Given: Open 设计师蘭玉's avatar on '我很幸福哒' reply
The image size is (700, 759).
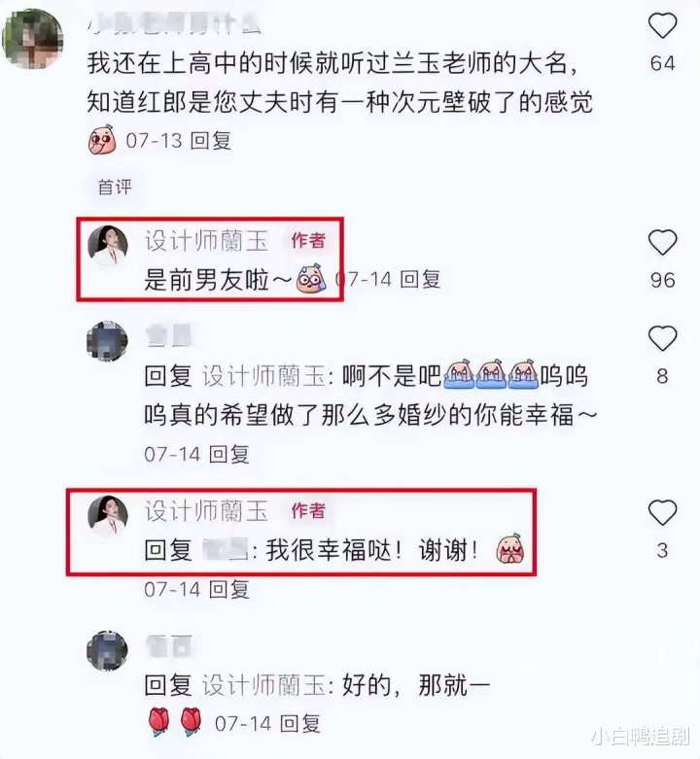Looking at the screenshot, I should [108, 516].
